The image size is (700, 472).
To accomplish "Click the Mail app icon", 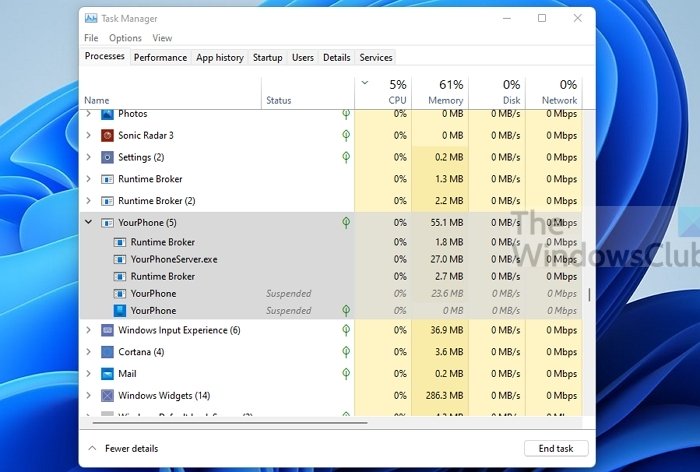I will click(x=108, y=374).
